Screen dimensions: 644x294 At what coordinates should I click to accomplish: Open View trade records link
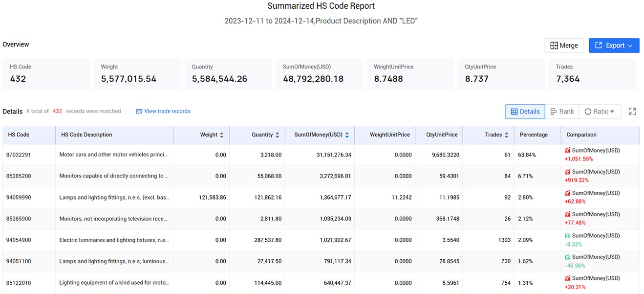tap(163, 111)
